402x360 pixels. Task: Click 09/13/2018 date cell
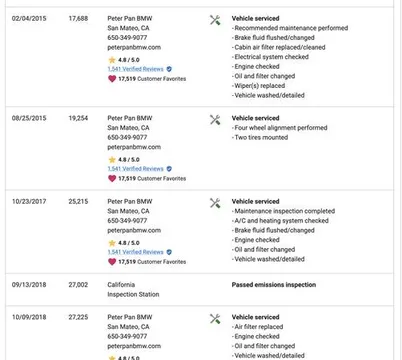point(29,285)
